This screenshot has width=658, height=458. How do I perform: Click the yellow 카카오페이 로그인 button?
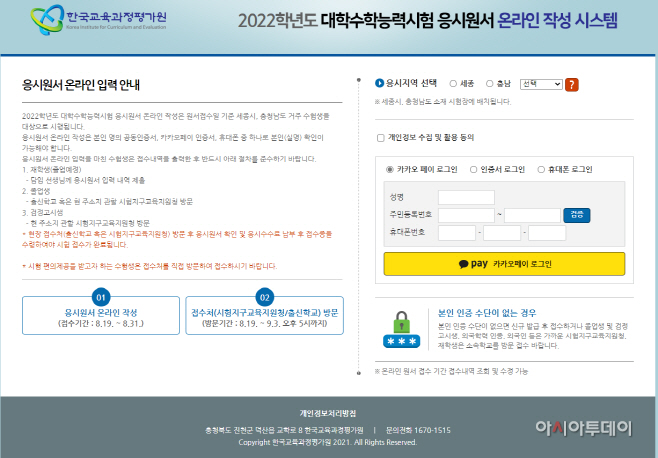(504, 264)
